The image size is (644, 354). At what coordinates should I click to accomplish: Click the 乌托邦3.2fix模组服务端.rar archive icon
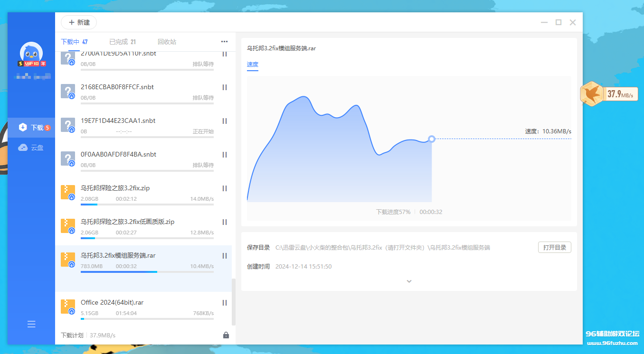pos(68,260)
